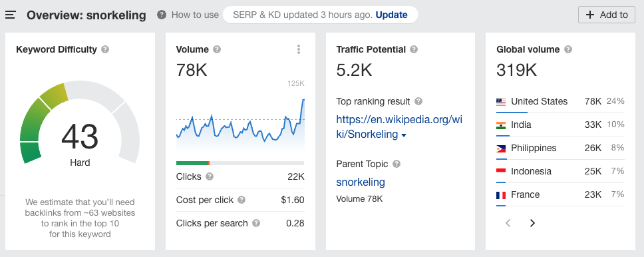The width and height of the screenshot is (644, 257).
Task: Select the 0.28 clicks per search value
Action: pyautogui.click(x=295, y=223)
